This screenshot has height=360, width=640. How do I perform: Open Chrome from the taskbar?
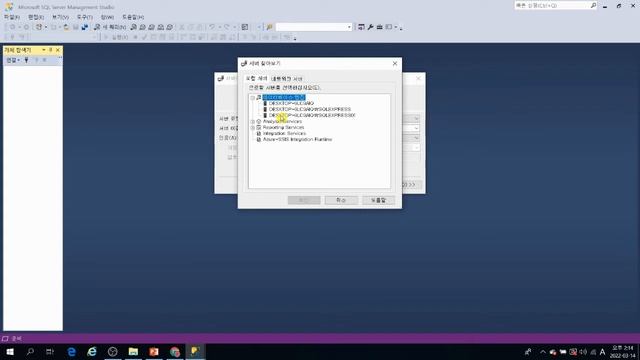175,351
